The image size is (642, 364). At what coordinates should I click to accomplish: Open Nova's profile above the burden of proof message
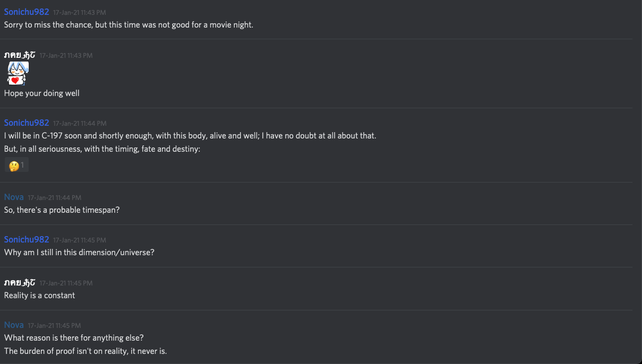(14, 325)
